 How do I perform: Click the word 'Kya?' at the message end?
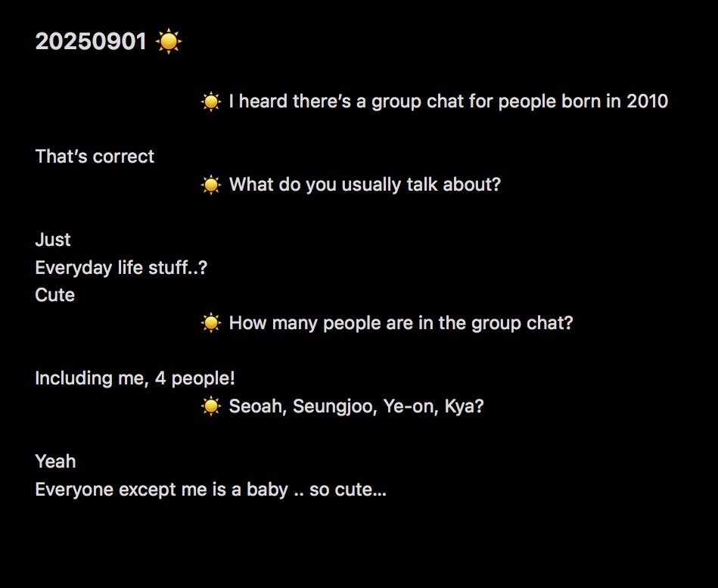click(465, 406)
